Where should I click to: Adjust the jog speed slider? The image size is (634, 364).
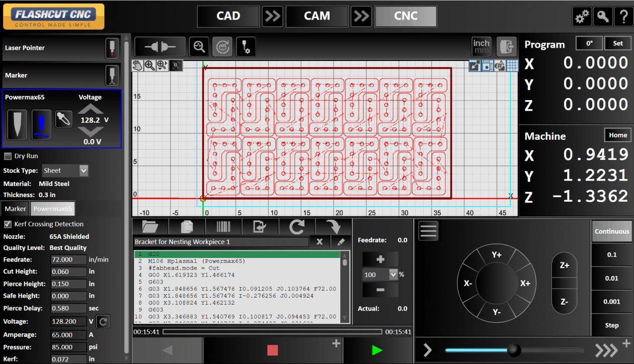tap(513, 350)
